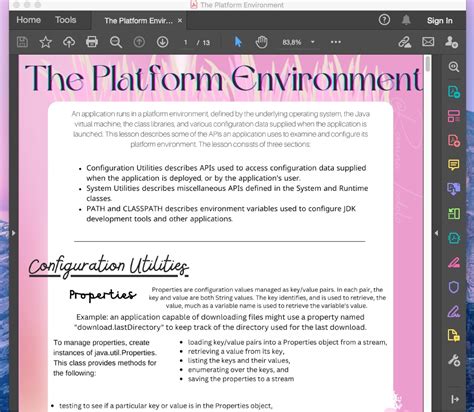This screenshot has height=412, width=474.
Task: Send file by email icon
Action: click(428, 42)
